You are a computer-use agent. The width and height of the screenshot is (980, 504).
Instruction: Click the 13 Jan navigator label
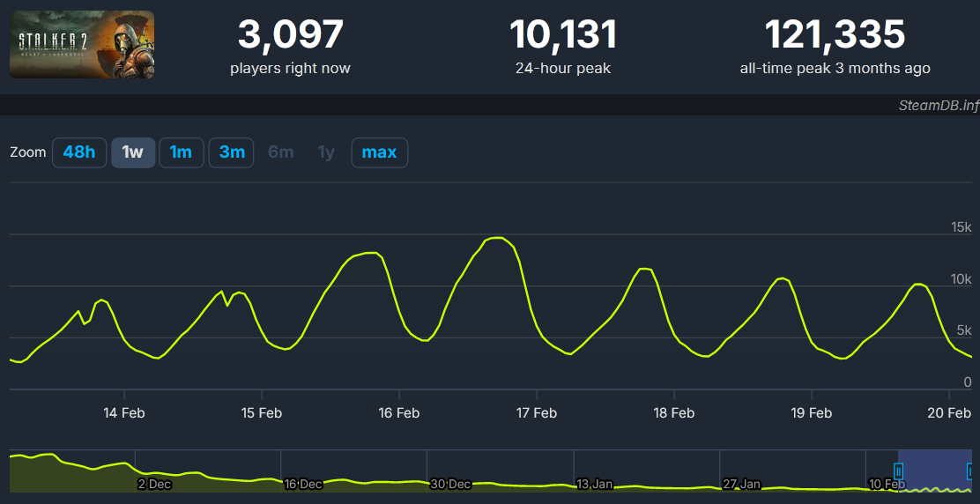pos(594,484)
